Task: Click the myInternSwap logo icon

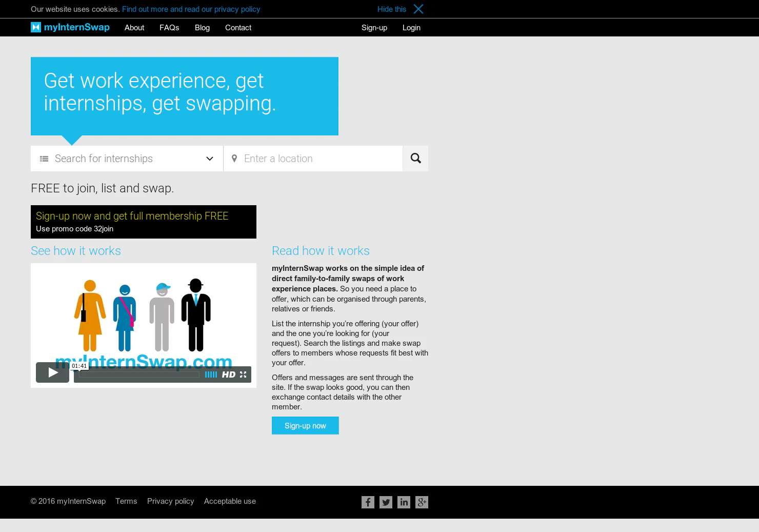Action: 36,27
